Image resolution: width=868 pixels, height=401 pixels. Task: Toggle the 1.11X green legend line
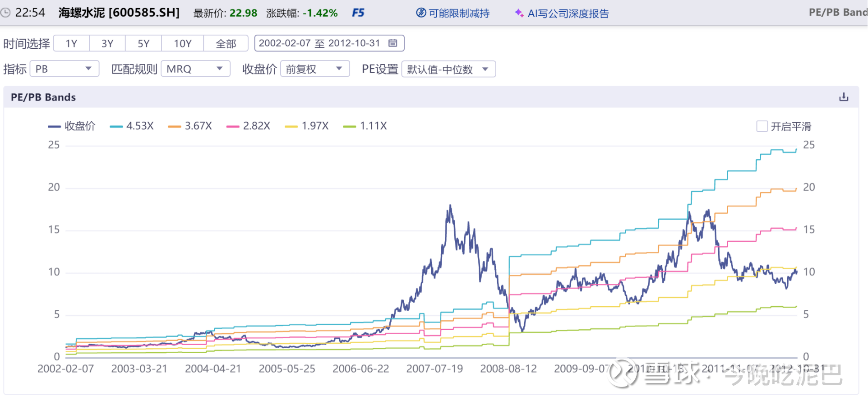tap(365, 126)
